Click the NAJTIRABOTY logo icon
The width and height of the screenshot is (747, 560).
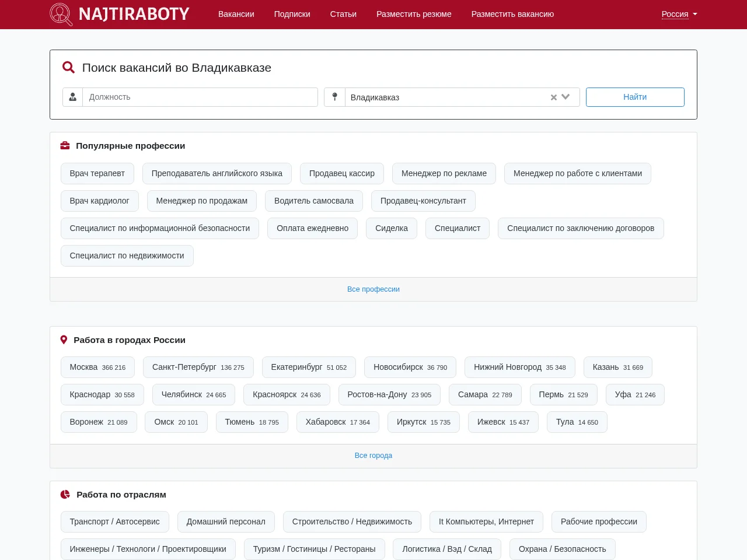coord(61,15)
